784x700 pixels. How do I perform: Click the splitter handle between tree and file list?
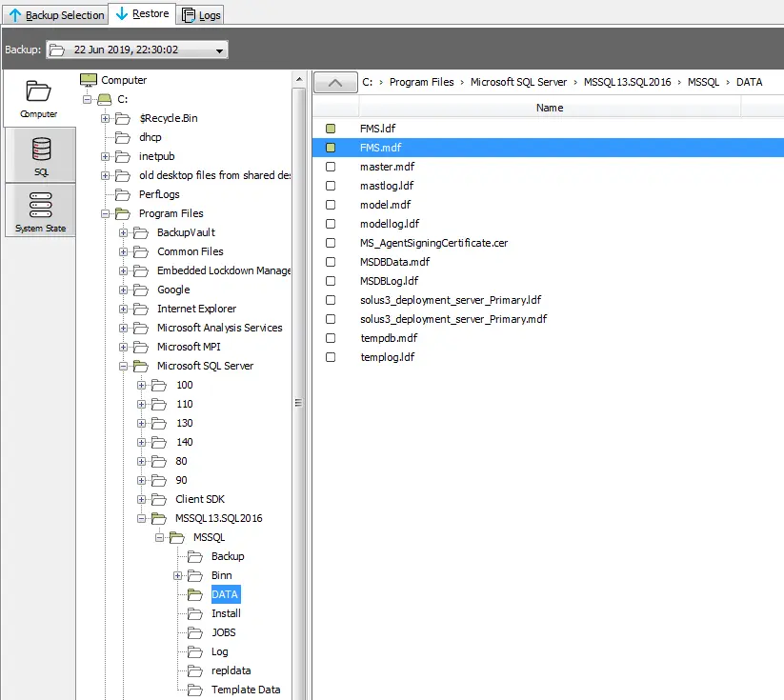pos(298,402)
